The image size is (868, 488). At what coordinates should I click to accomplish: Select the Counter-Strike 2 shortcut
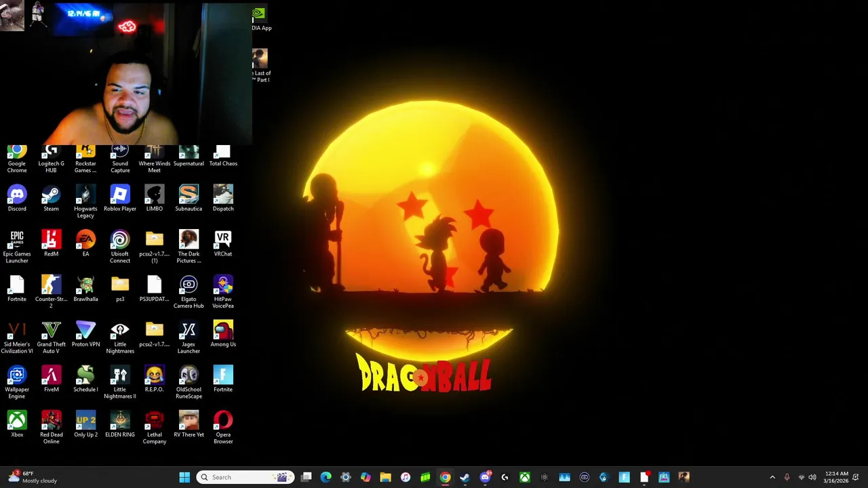(51, 292)
